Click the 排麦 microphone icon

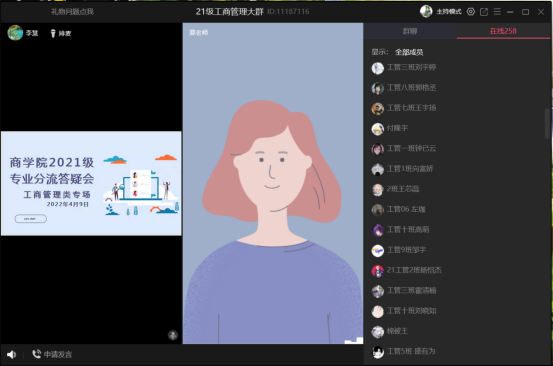coord(53,33)
